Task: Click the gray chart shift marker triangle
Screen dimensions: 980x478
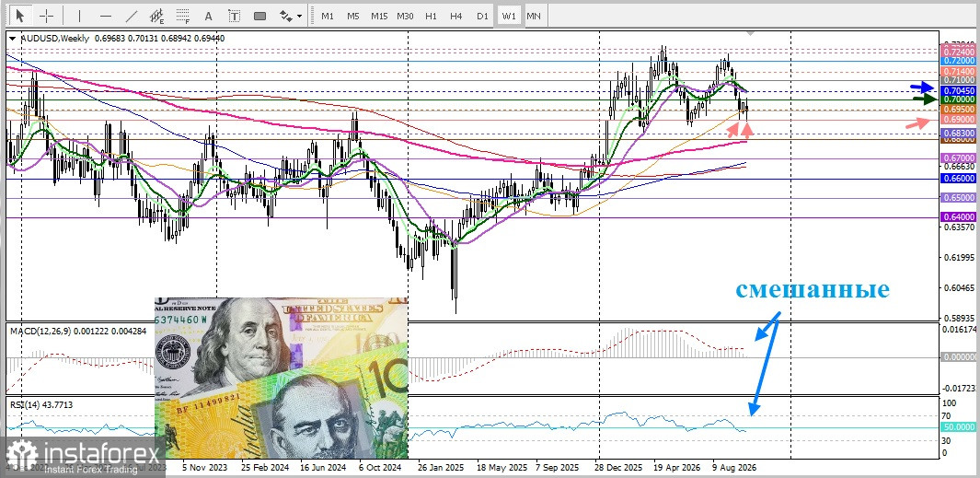Action: coord(750,32)
